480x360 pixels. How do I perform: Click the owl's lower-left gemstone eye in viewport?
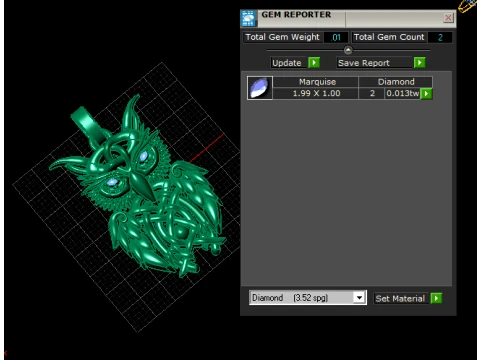(112, 182)
